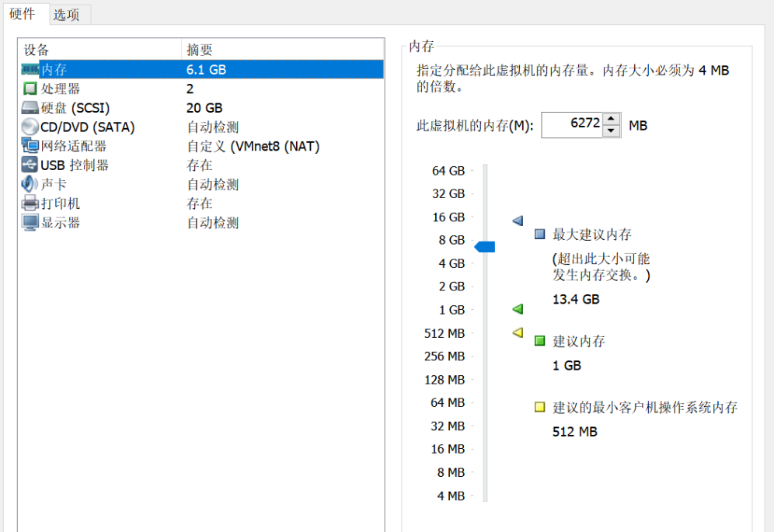The width and height of the screenshot is (774, 532).
Task: Click the 4 MB slider scale label
Action: point(451,496)
